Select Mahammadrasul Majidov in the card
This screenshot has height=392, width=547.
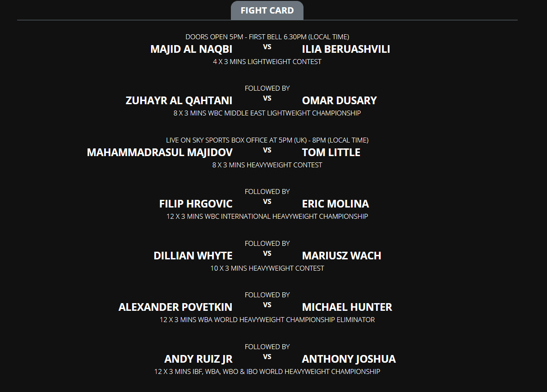click(x=160, y=152)
